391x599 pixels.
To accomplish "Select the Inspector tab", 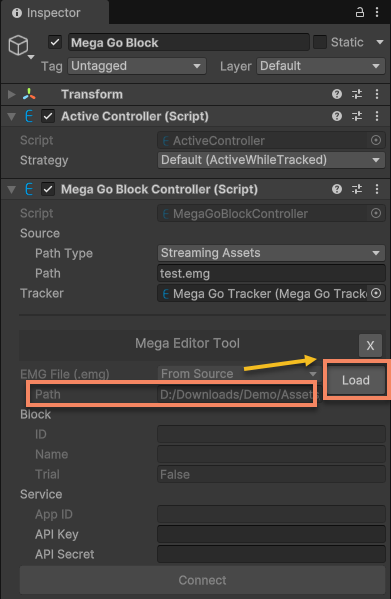I will 47,13.
